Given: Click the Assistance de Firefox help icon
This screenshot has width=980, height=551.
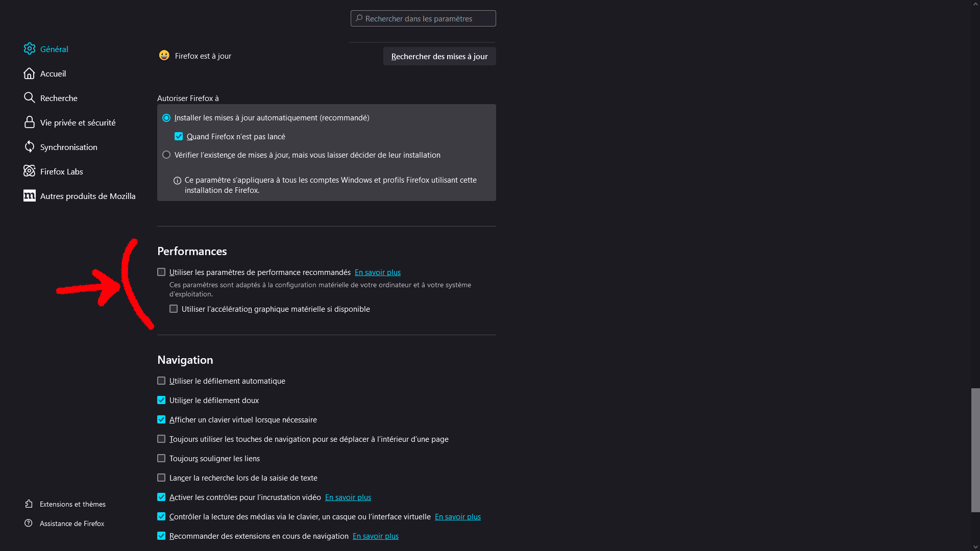Looking at the screenshot, I should pos(29,523).
